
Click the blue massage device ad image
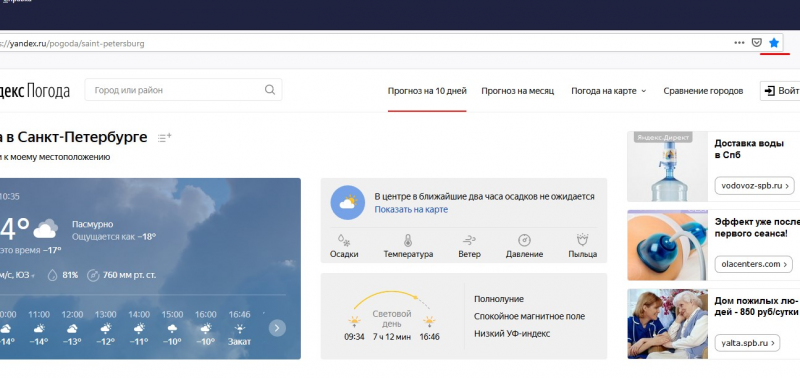point(667,245)
